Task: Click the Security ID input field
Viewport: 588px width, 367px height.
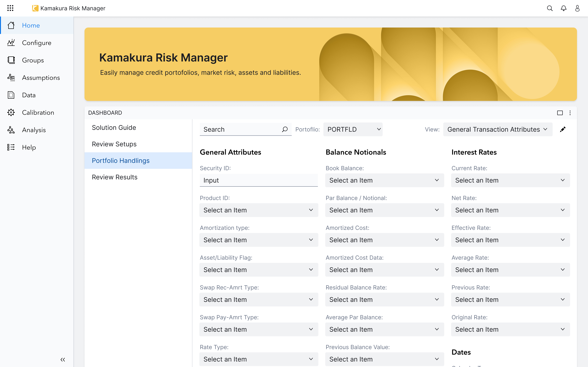Action: pos(259,180)
